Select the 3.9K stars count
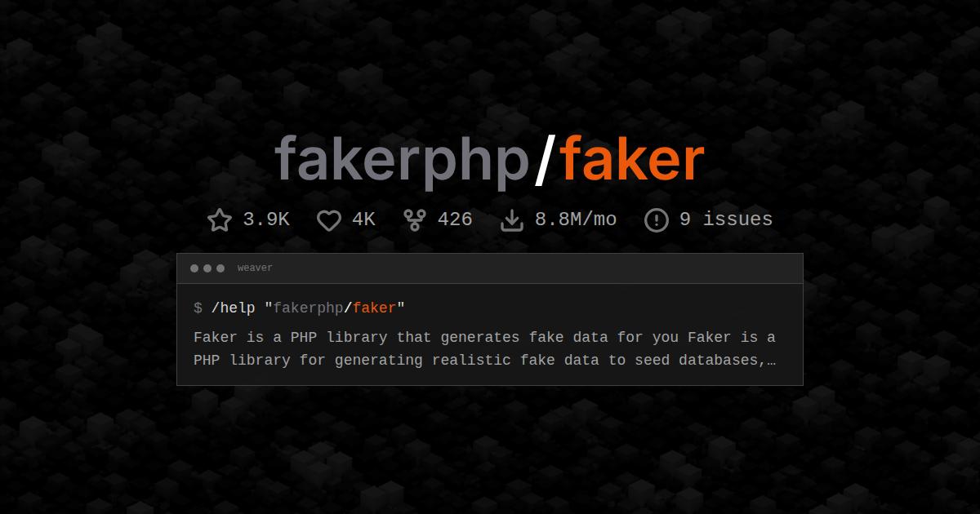 (x=266, y=219)
